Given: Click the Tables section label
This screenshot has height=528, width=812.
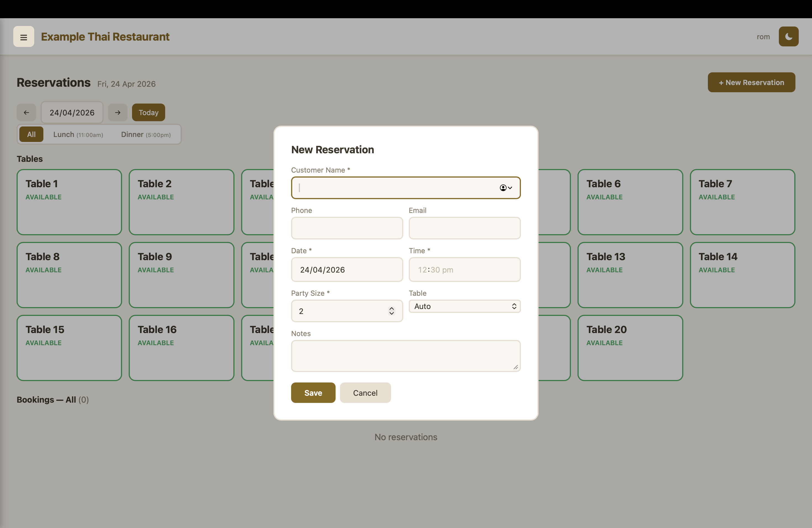Looking at the screenshot, I should (x=30, y=159).
